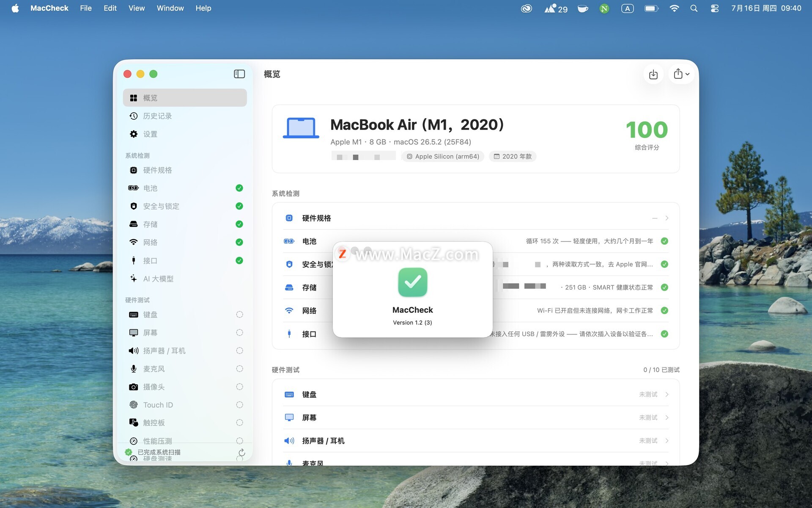
Task: Click the Touch ID fingerprint icon
Action: pos(134,405)
